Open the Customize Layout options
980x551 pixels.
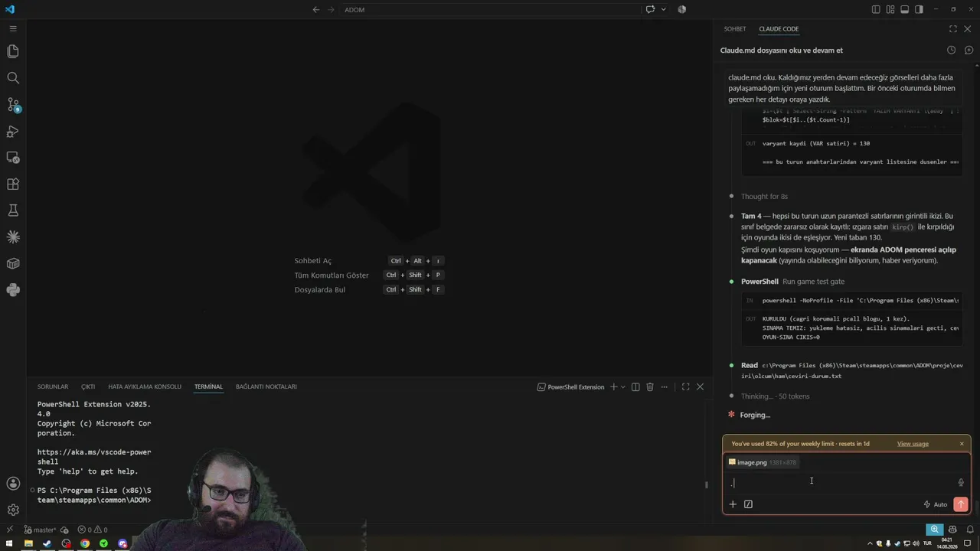pos(890,10)
